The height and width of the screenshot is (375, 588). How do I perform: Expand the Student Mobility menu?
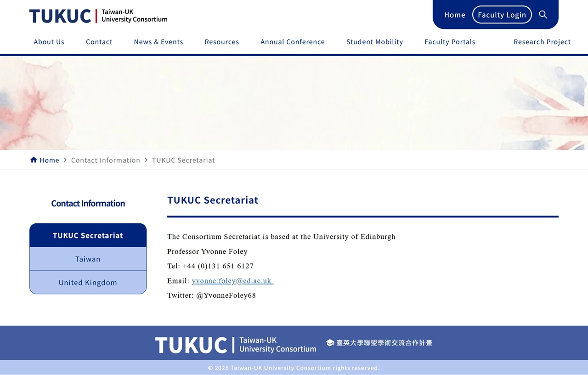374,42
